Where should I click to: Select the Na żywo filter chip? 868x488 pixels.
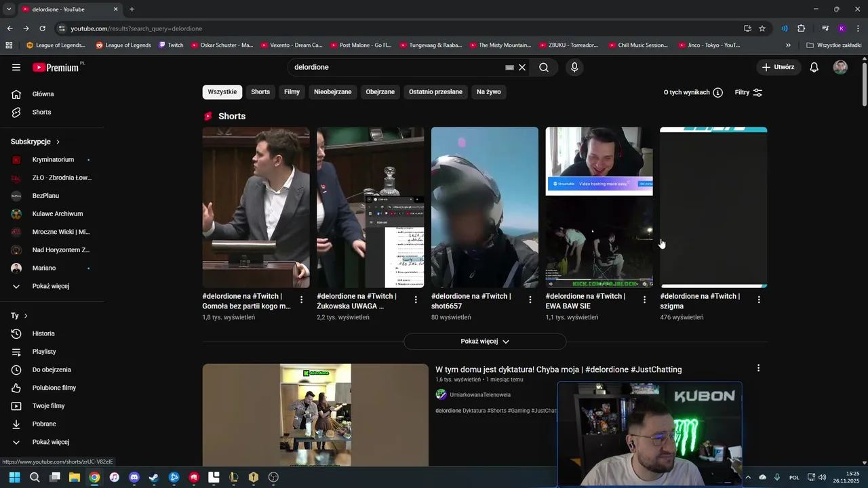click(x=489, y=92)
